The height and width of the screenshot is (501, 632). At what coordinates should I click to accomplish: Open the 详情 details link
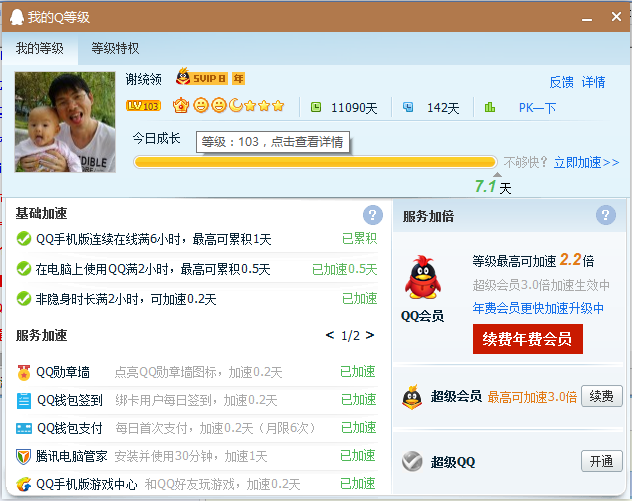coord(593,82)
